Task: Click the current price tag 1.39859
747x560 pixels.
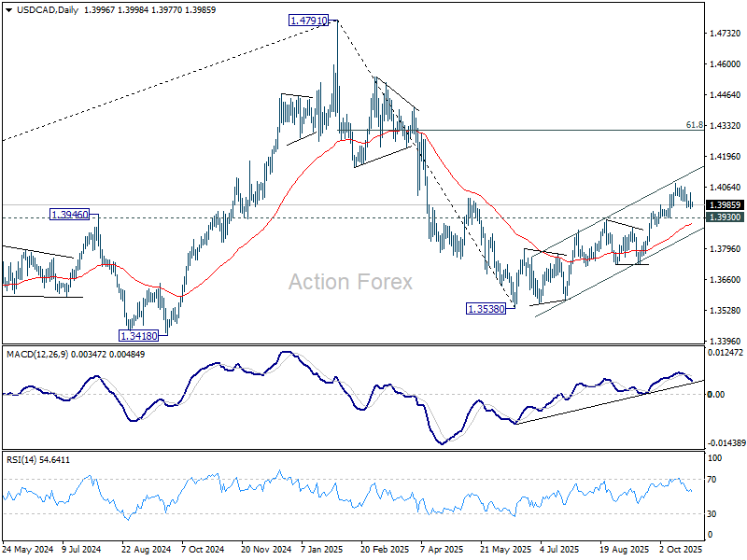Action: (726, 204)
